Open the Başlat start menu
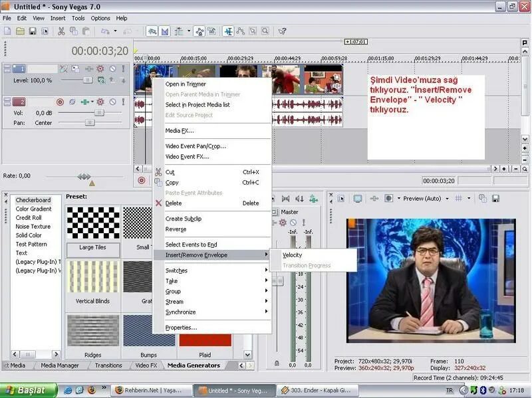Screen dimensions: 532x398 tap(28, 390)
